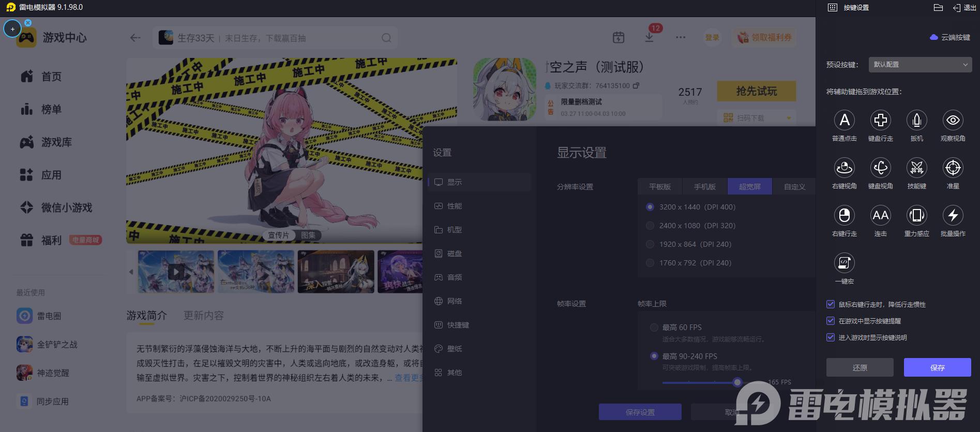The height and width of the screenshot is (432, 980).
Task: Open the calendar check-in icon
Action: click(619, 37)
